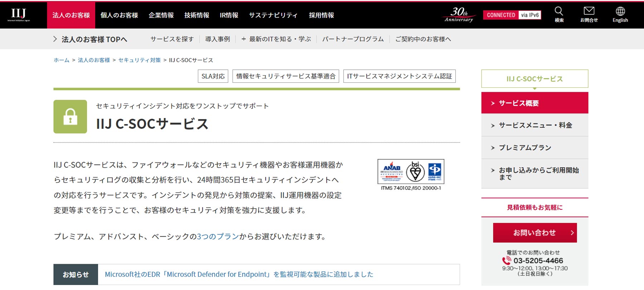Click the SLA対応 tag
This screenshot has height=290, width=644.
point(213,76)
